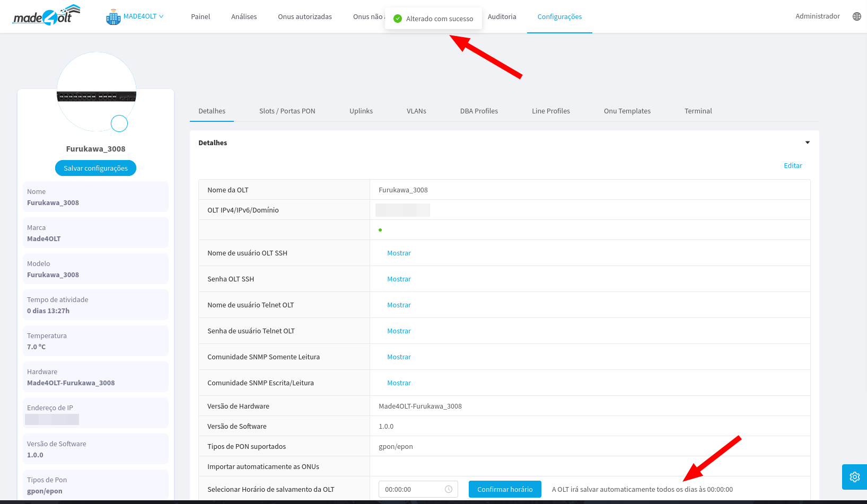This screenshot has height=504, width=867.
Task: Click the clock icon in time field
Action: pyautogui.click(x=449, y=489)
